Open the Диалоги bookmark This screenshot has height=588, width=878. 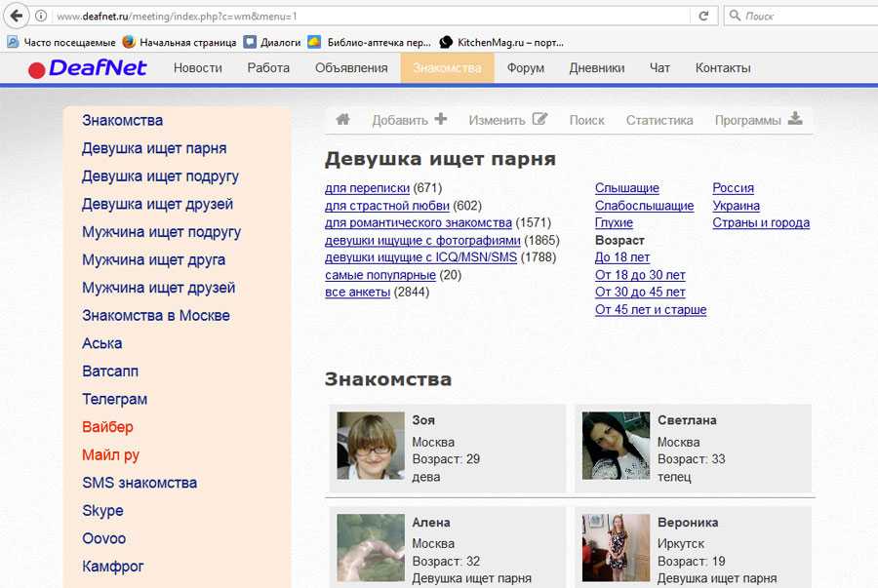(273, 42)
